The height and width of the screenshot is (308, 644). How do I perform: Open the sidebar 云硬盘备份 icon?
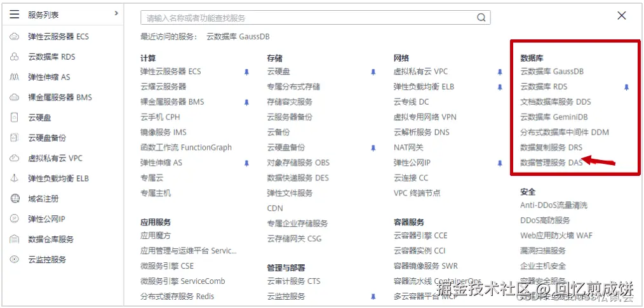pyautogui.click(x=15, y=138)
